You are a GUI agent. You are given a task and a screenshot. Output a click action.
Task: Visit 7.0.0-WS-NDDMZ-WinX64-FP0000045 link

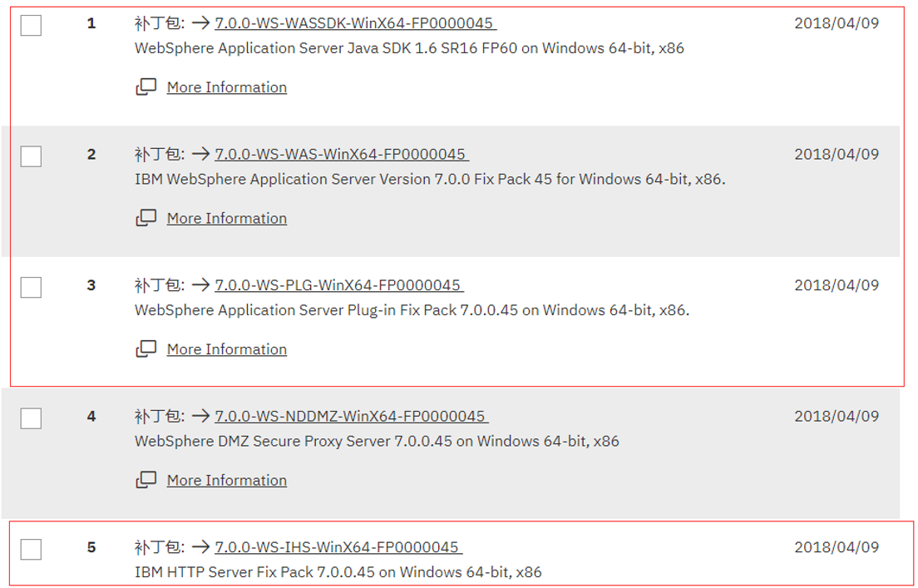(x=351, y=417)
